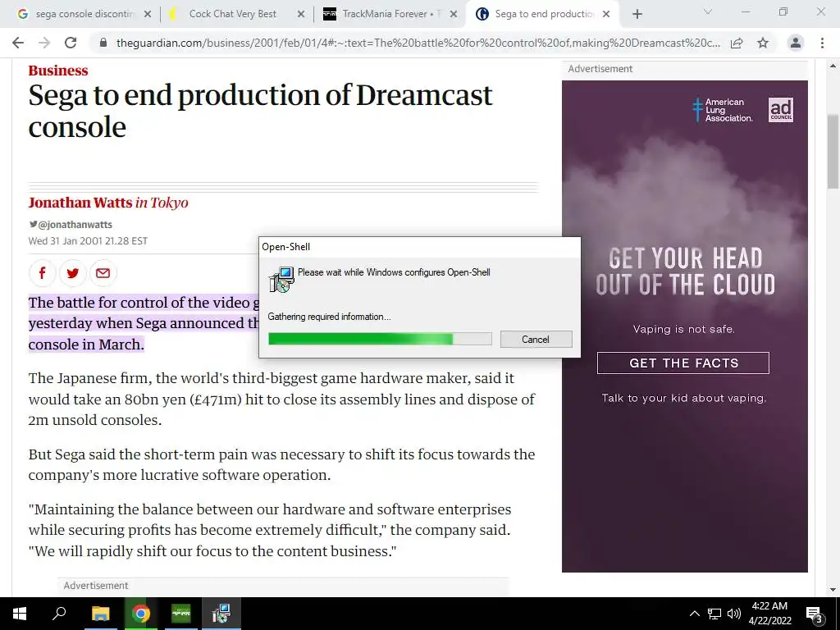The width and height of the screenshot is (840, 630).
Task: Open the @jonathanwatts Twitter handle
Action: coord(71,225)
